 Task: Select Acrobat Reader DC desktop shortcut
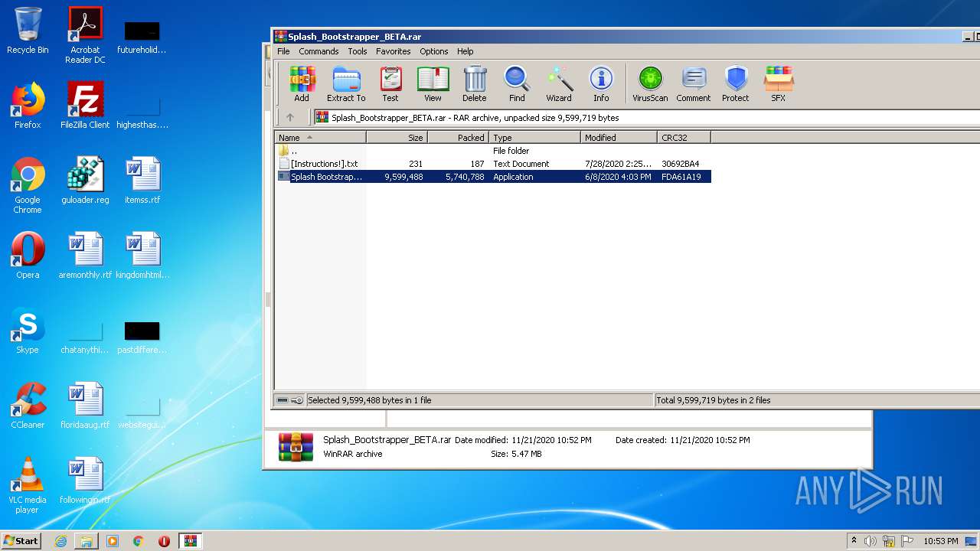pyautogui.click(x=85, y=35)
